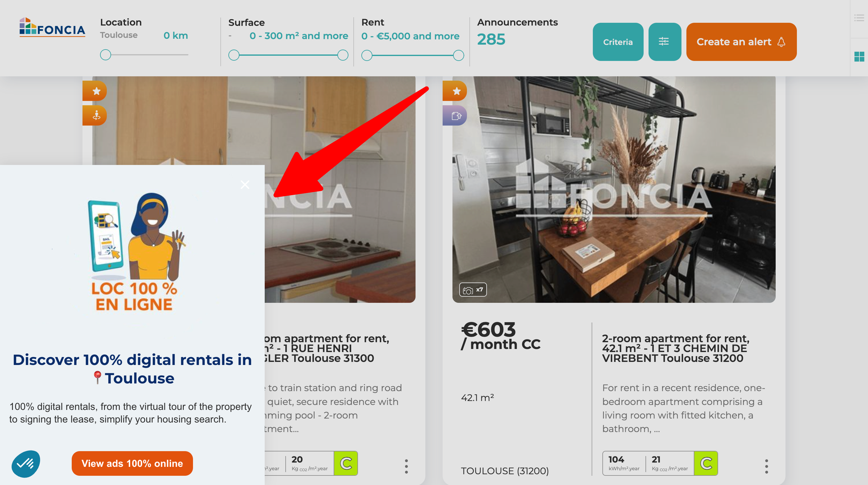Open the x7 photo gallery icon
Image resolution: width=868 pixels, height=485 pixels.
[473, 290]
